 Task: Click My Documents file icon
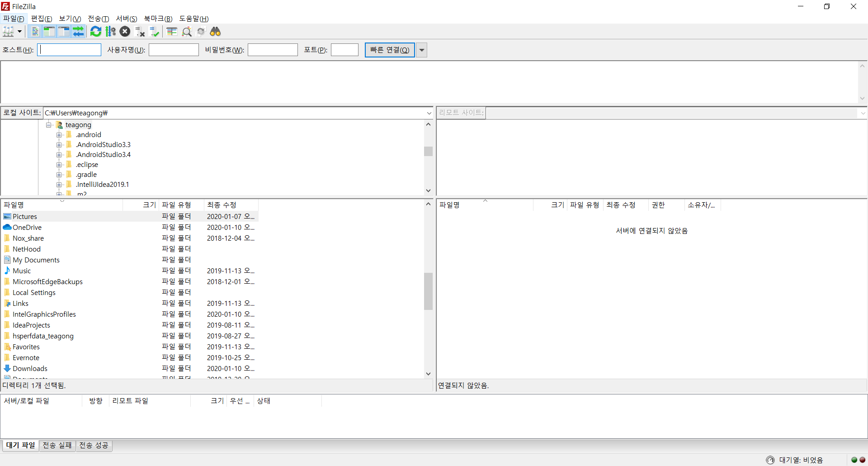[x=7, y=260]
